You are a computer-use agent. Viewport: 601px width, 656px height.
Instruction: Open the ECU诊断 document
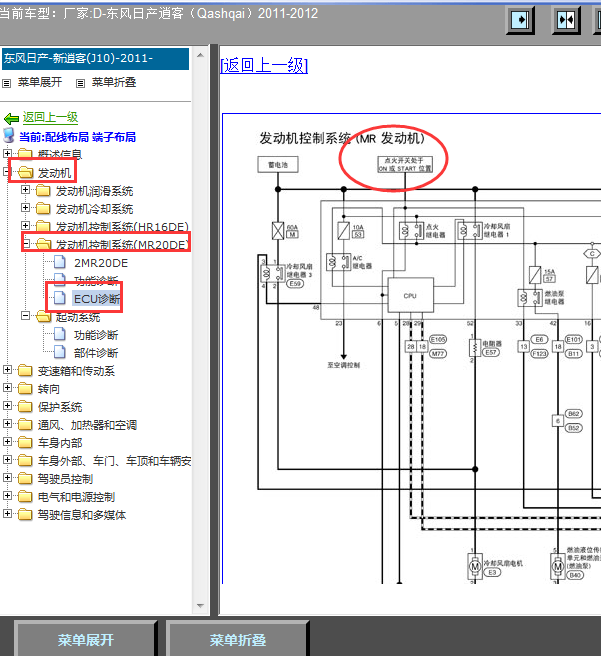pyautogui.click(x=97, y=299)
